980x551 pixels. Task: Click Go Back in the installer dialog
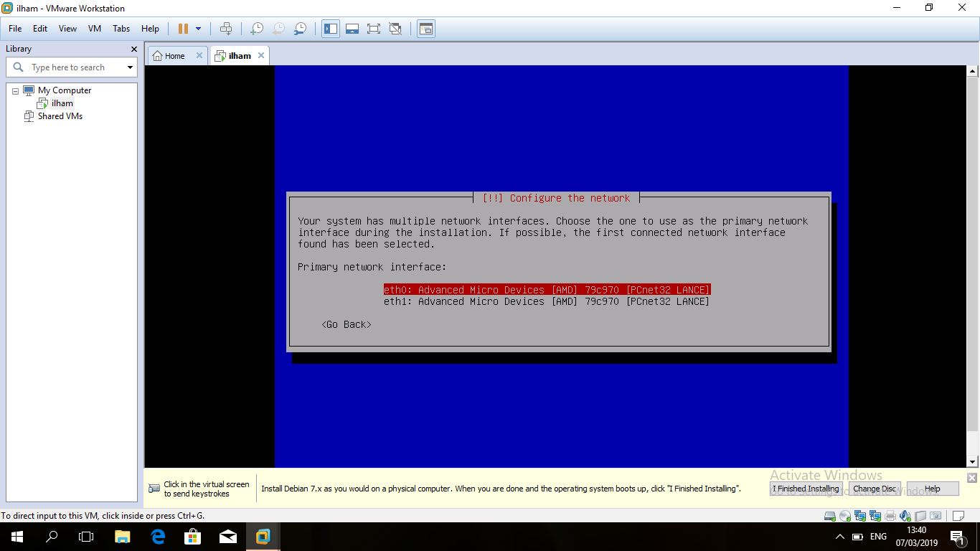(x=347, y=324)
